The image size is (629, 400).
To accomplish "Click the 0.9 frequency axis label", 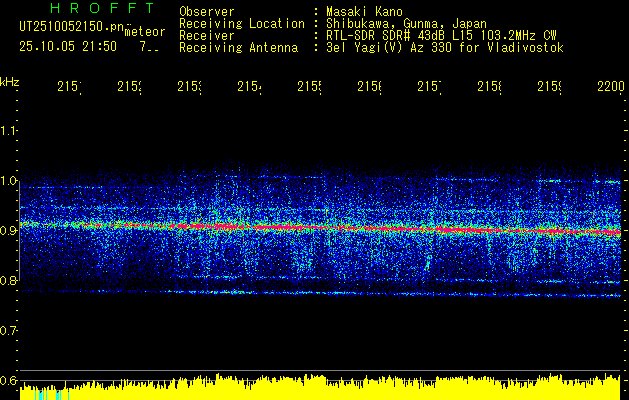I will (x=8, y=230).
